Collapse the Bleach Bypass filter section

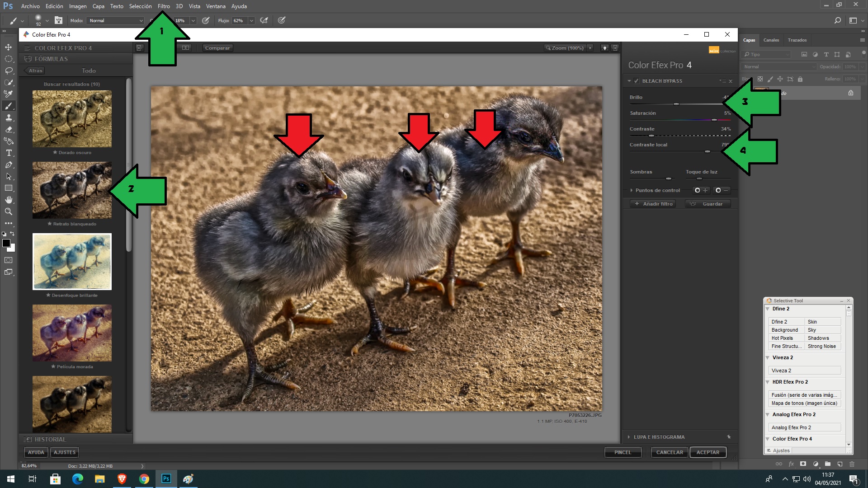(x=629, y=81)
